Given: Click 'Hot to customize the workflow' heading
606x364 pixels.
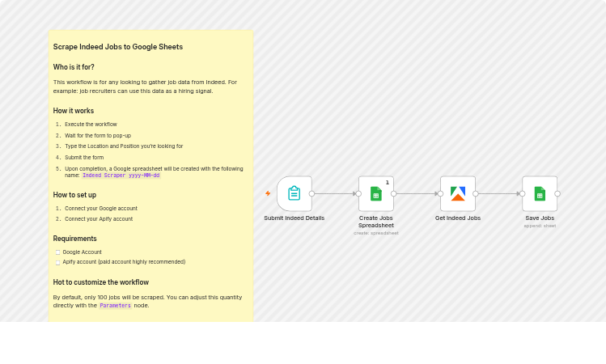Looking at the screenshot, I should pyautogui.click(x=101, y=282).
